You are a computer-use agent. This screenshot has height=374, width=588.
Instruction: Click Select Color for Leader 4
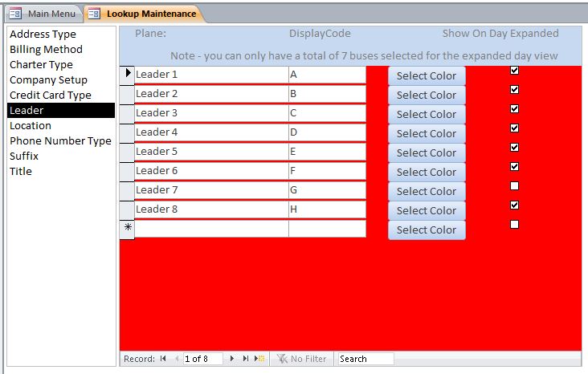click(x=427, y=133)
